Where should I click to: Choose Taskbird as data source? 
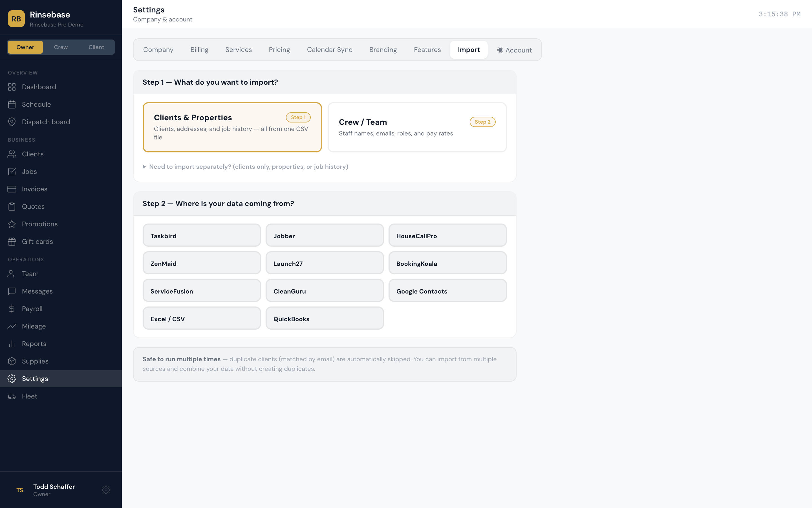tap(202, 235)
